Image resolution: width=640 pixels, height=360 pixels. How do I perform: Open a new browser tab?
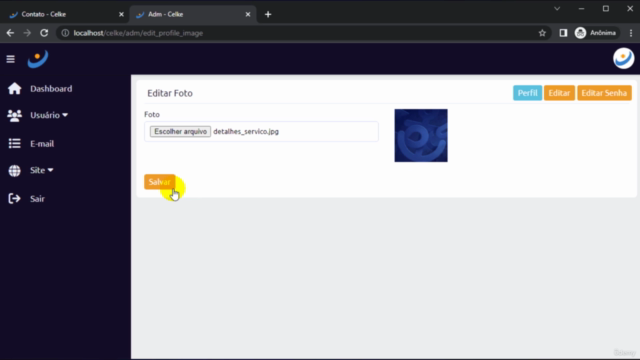coord(268,14)
